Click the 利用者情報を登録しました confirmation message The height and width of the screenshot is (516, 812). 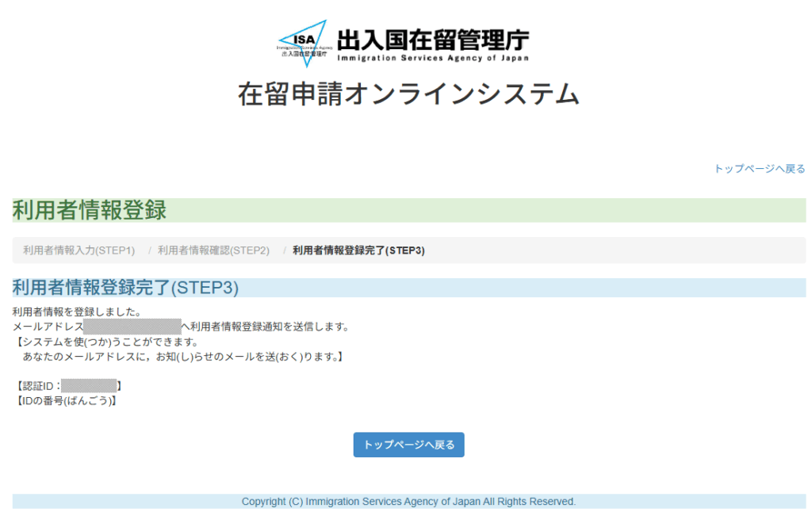(77, 312)
